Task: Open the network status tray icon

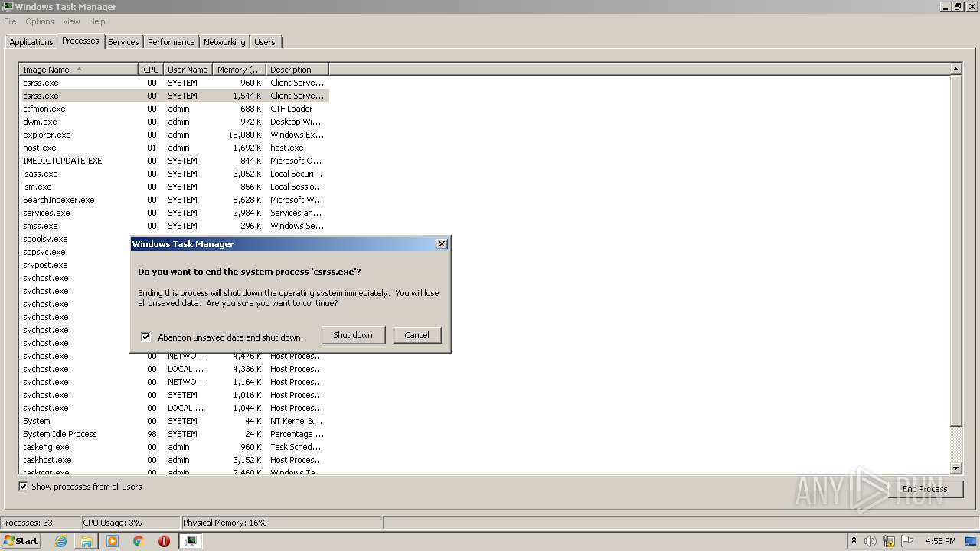Action: [889, 541]
